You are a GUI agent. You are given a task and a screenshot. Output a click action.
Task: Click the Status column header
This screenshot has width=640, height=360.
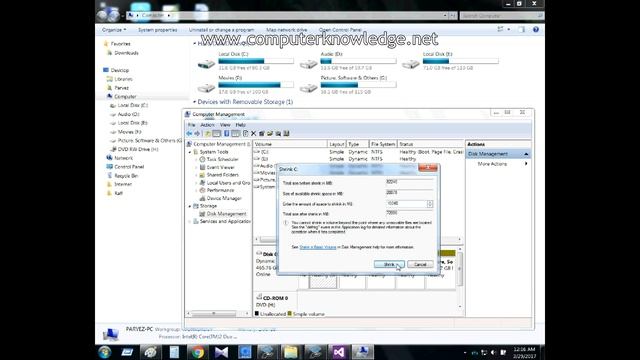[x=430, y=144]
